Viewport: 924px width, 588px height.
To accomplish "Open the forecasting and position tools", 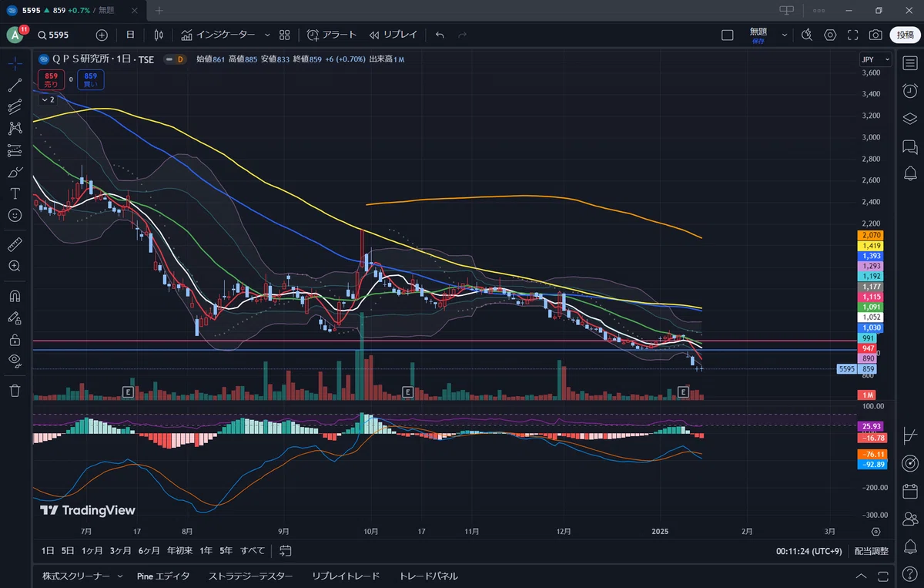I will pyautogui.click(x=15, y=150).
